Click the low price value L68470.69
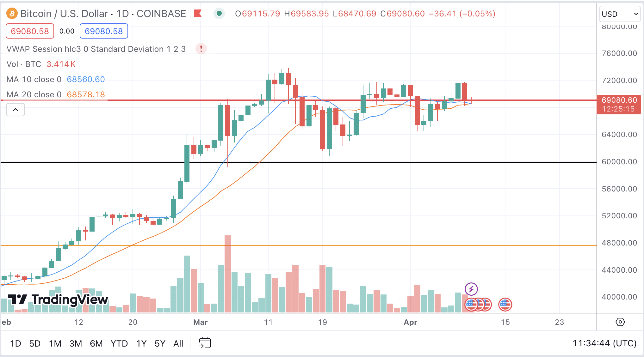644x357 pixels. pos(355,14)
